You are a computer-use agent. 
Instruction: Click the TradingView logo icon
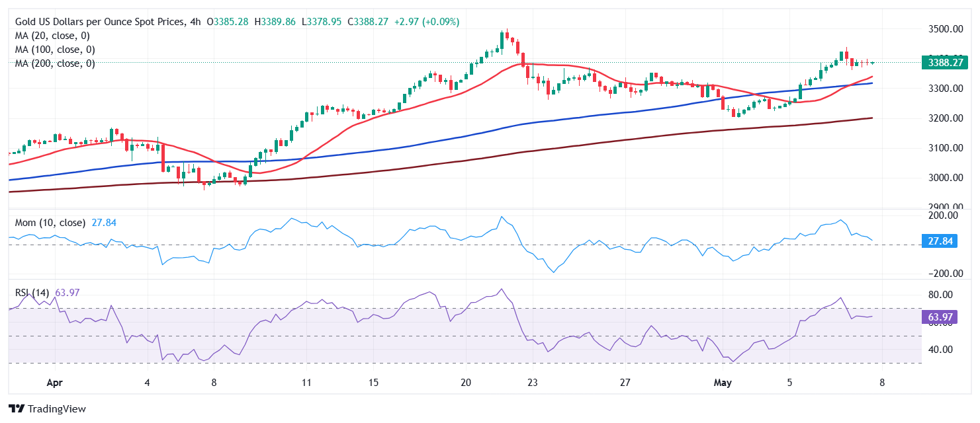[x=17, y=409]
